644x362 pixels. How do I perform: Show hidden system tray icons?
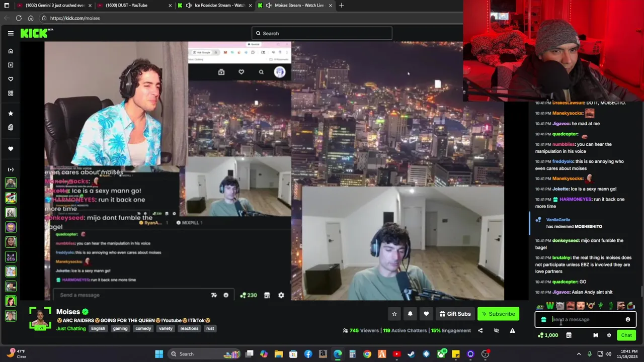pos(579,354)
